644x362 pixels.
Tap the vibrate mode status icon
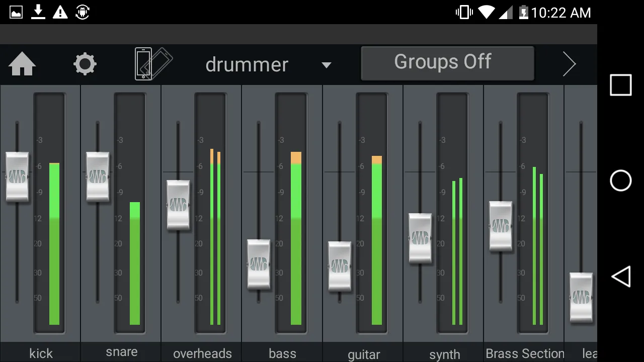(463, 12)
